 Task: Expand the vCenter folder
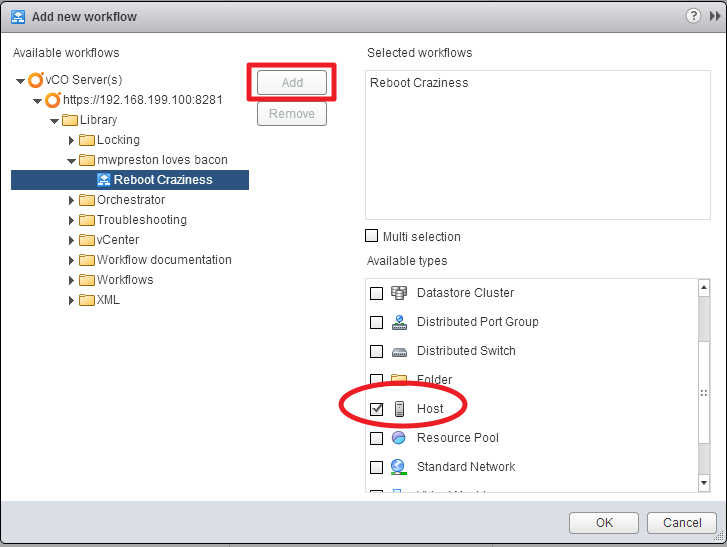71,240
